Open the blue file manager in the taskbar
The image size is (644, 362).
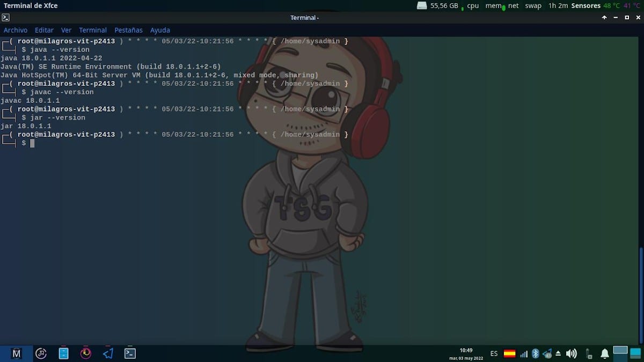[x=63, y=353]
